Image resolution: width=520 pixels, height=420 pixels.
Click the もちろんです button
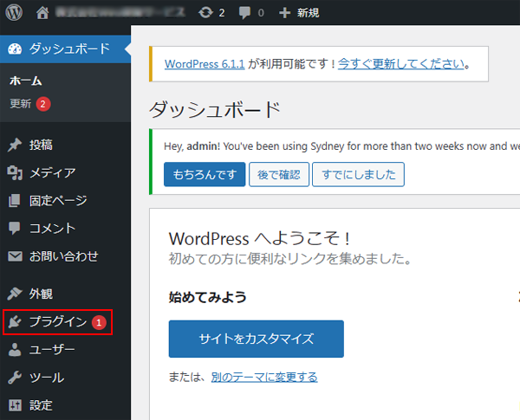(205, 174)
